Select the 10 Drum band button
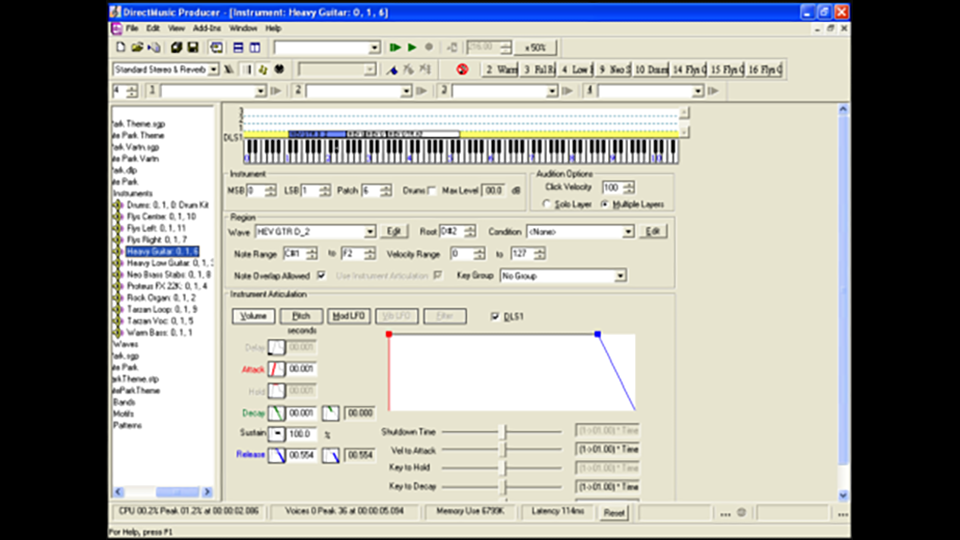The image size is (960, 540). pos(651,69)
